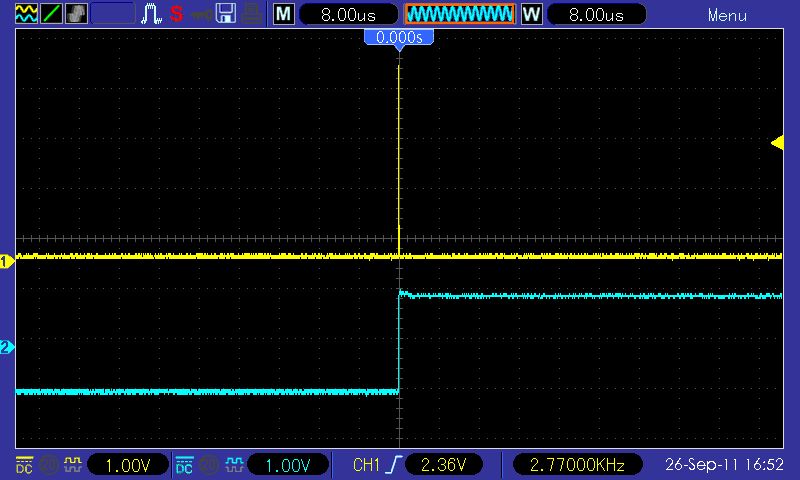
Task: Click the key lock icon
Action: [x=202, y=14]
